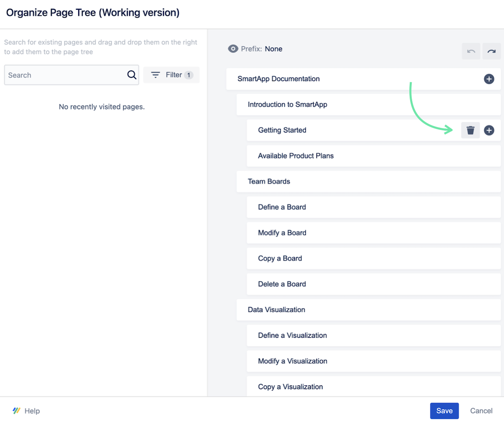Open Help

click(x=31, y=410)
